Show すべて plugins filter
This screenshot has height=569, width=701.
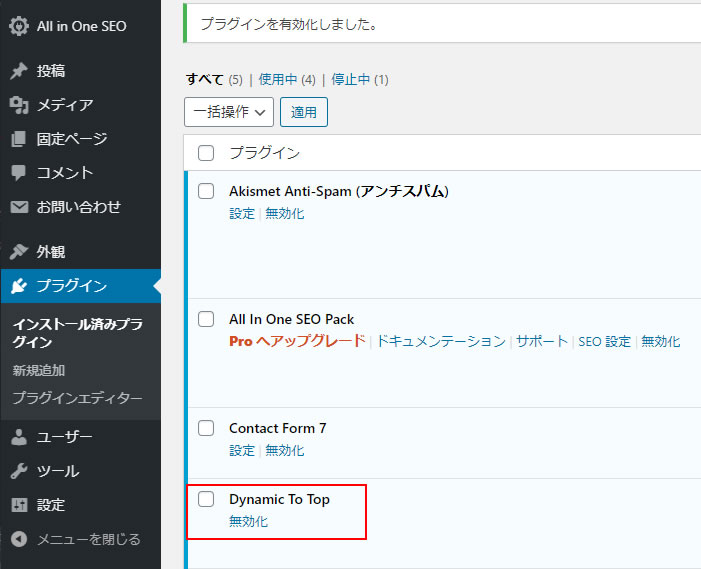(x=205, y=80)
